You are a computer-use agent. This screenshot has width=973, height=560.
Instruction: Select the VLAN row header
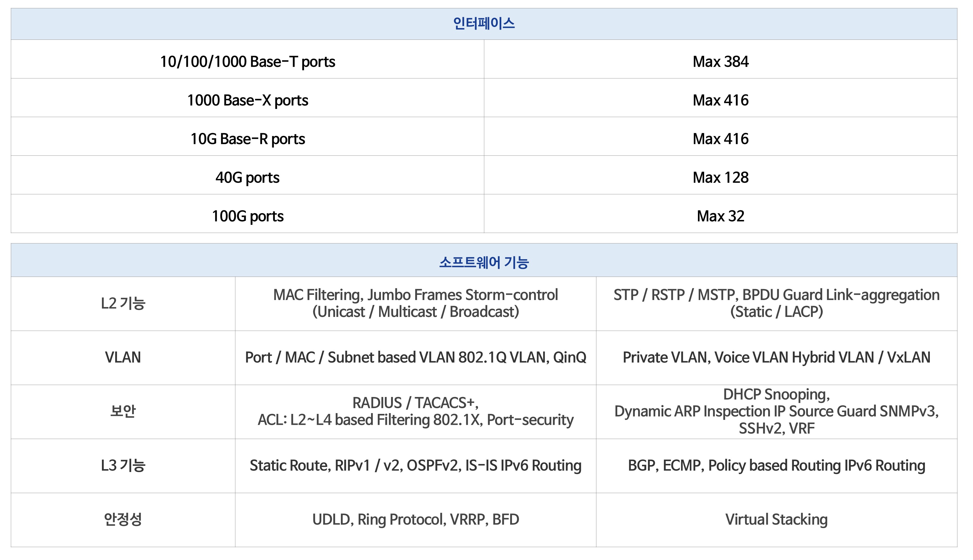[x=123, y=357]
